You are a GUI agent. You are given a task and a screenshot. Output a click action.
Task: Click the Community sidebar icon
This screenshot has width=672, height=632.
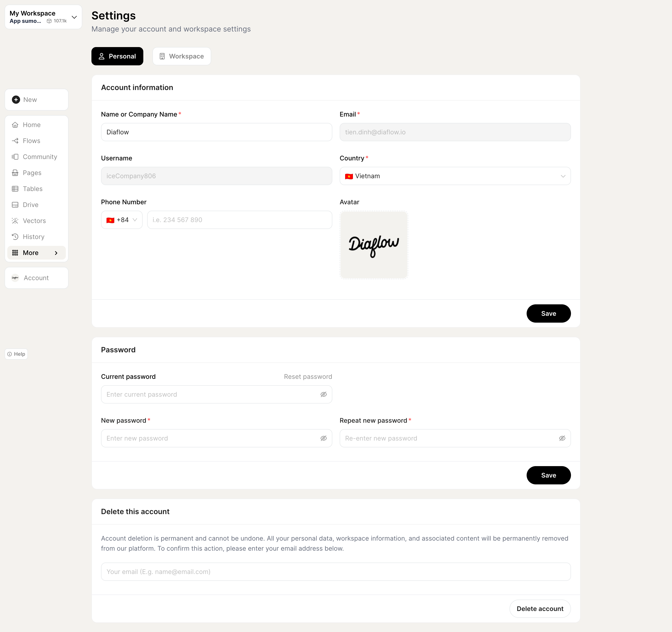click(x=15, y=157)
